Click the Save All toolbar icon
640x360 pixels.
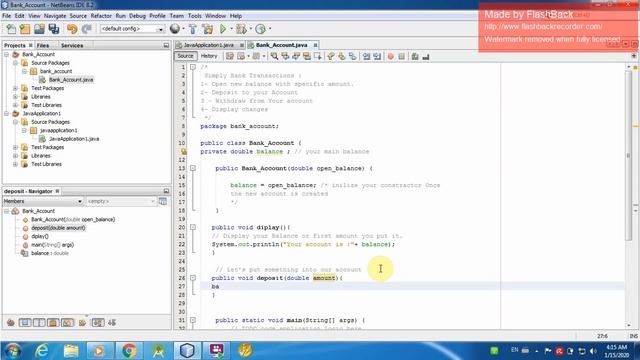click(53, 29)
